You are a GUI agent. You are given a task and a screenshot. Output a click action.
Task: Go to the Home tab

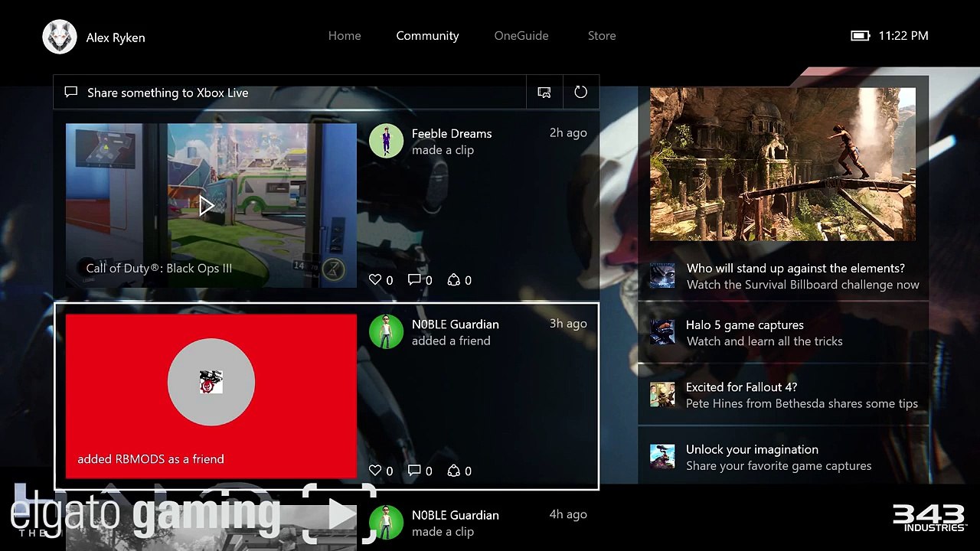tap(345, 35)
